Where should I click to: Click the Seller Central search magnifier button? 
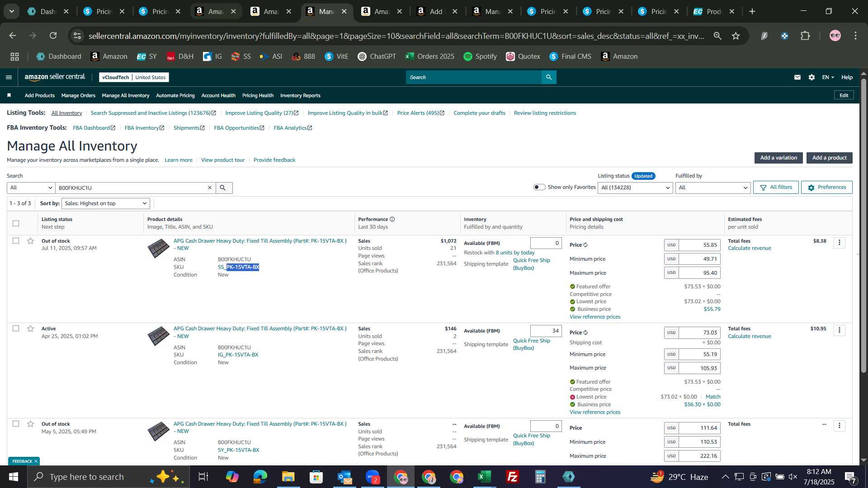point(549,77)
